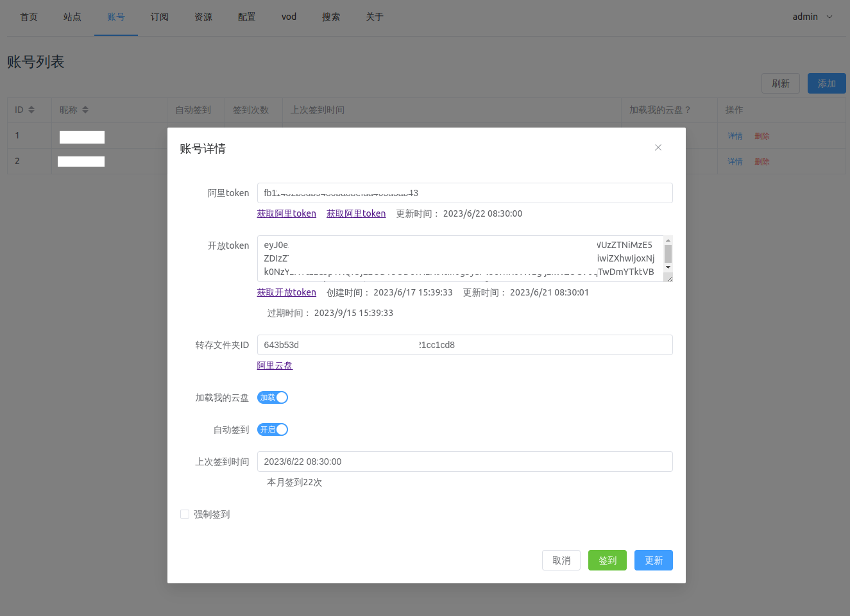The width and height of the screenshot is (850, 616).
Task: Click 删除 link for account row 2
Action: click(762, 162)
